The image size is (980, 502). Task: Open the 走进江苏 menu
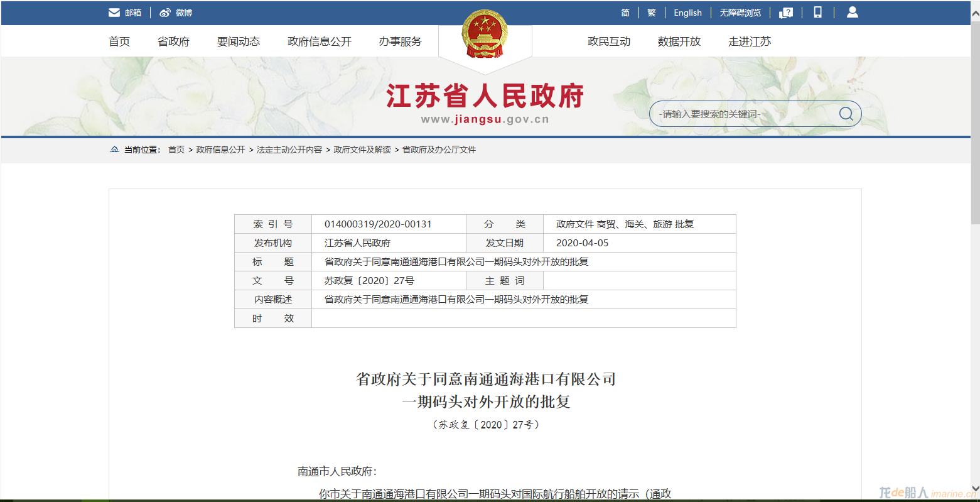(x=750, y=41)
